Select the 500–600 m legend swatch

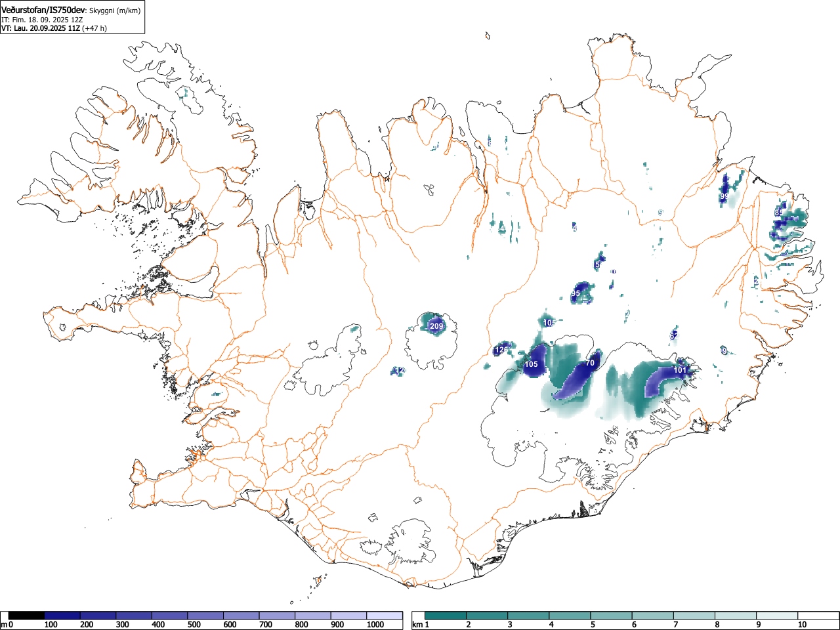(205, 616)
